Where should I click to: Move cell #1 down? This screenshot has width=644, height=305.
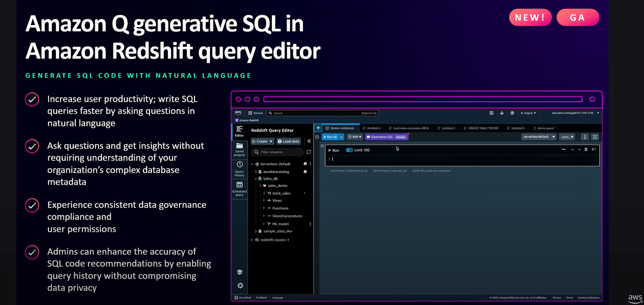point(579,150)
